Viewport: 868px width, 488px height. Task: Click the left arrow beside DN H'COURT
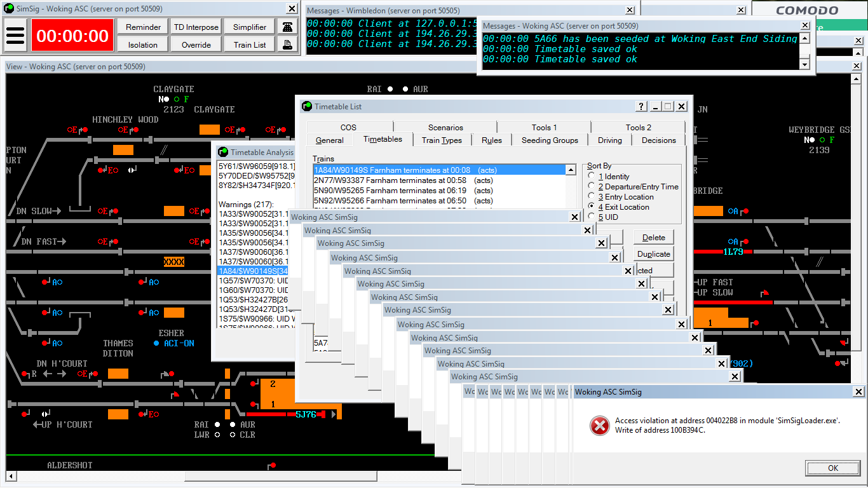48,374
